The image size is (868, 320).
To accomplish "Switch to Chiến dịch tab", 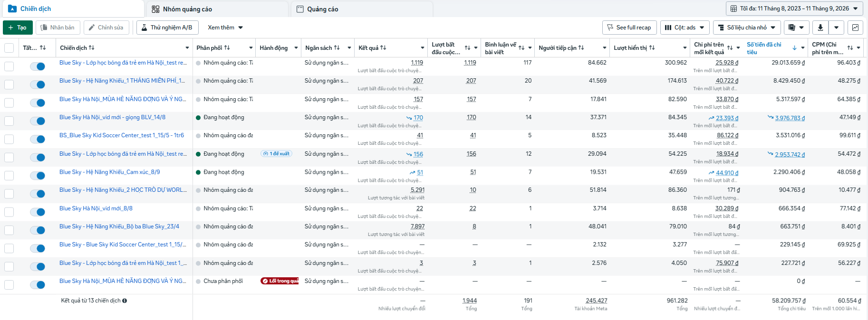I will pyautogui.click(x=72, y=9).
